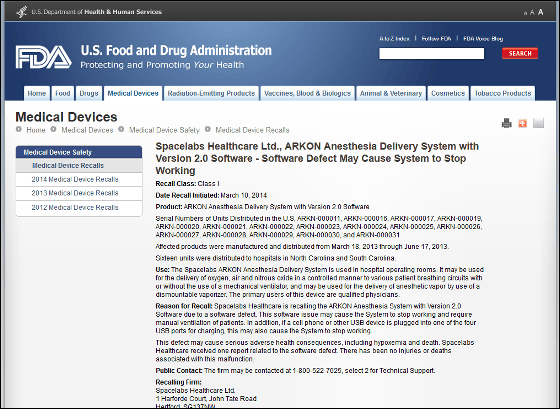
Task: Select the medium text size A
Action: tap(532, 13)
